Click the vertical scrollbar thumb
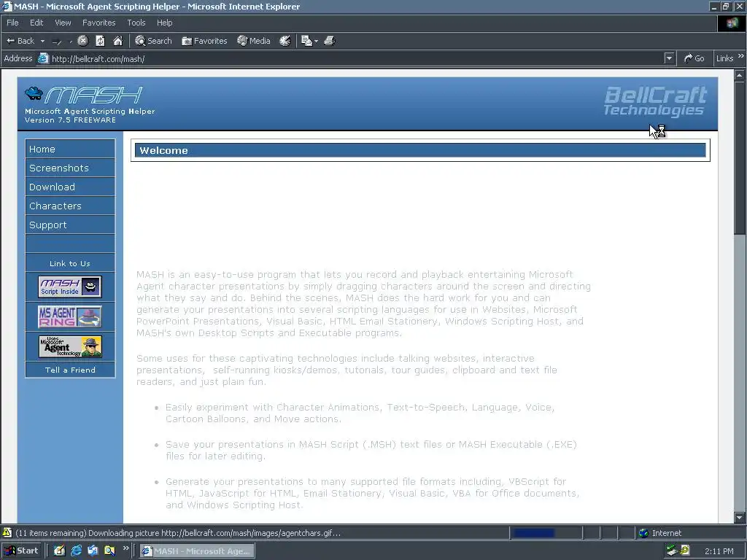Screen dimensions: 747x560 pos(740,157)
